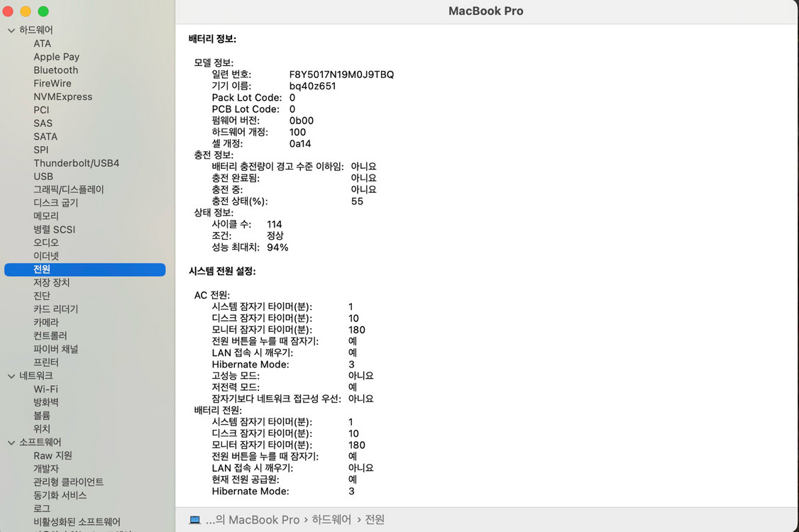The image size is (799, 532).
Task: Collapse the 소프트웨어 section
Action: point(11,442)
